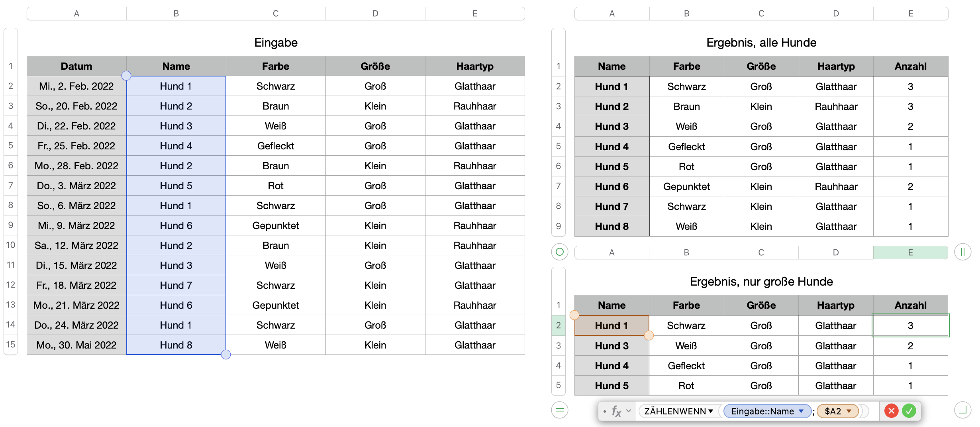The image size is (980, 427).
Task: Accept the formula with green checkmark
Action: click(x=909, y=411)
